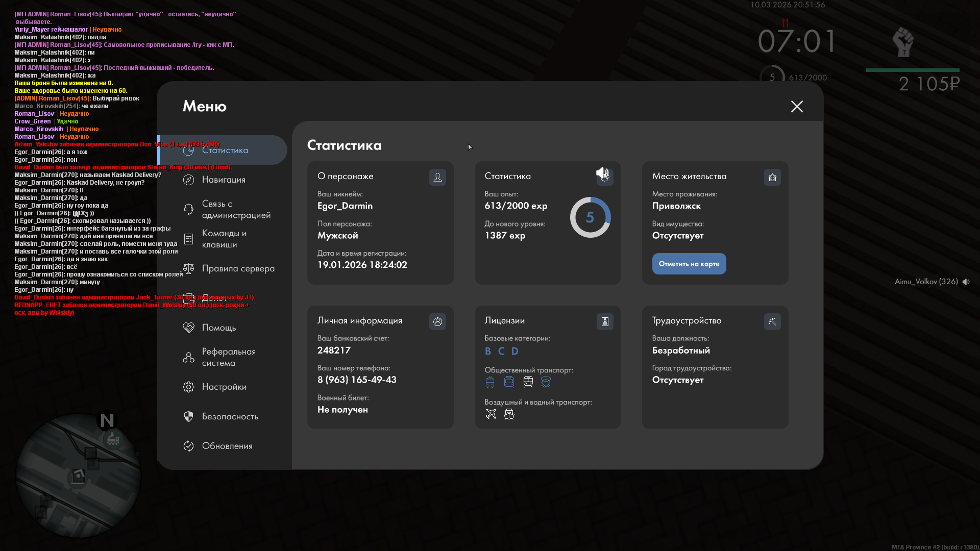This screenshot has width=980, height=551.
Task: Click the house marker on the minimap
Action: (78, 477)
